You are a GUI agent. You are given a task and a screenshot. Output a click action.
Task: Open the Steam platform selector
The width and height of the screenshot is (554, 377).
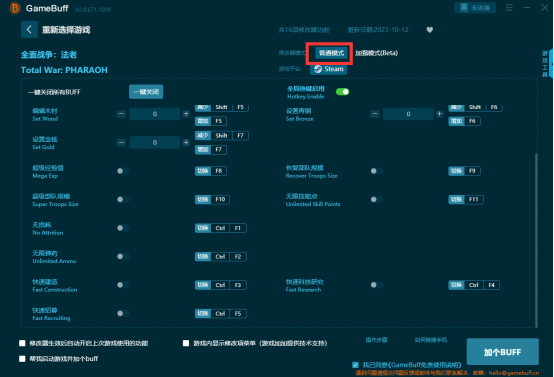coord(329,69)
